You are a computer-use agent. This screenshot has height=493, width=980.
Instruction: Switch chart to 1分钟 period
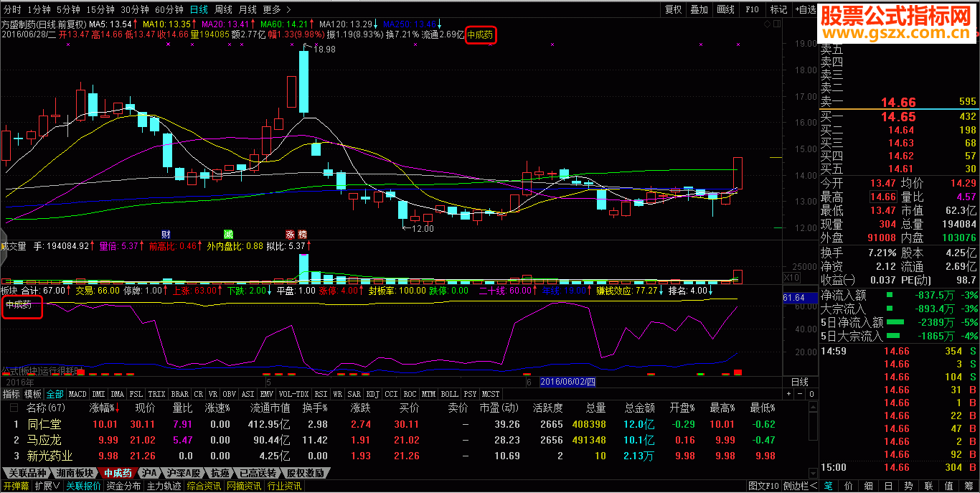click(x=39, y=9)
